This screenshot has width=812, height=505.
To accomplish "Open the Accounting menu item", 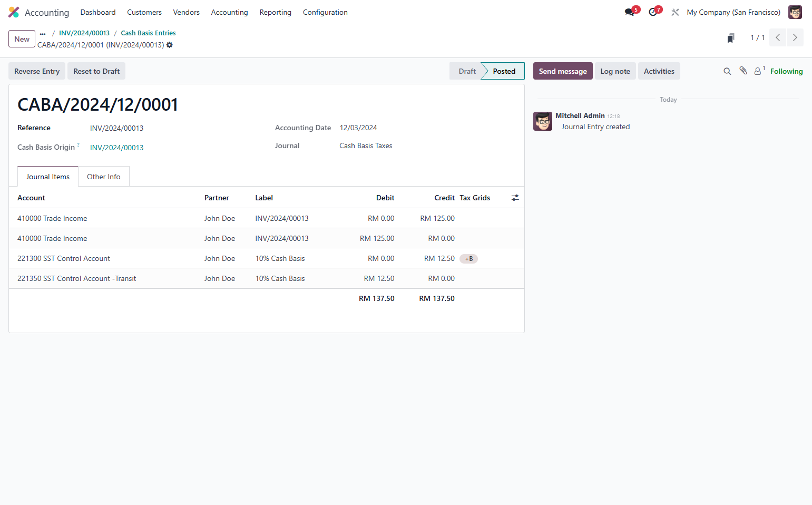I will 229,12.
